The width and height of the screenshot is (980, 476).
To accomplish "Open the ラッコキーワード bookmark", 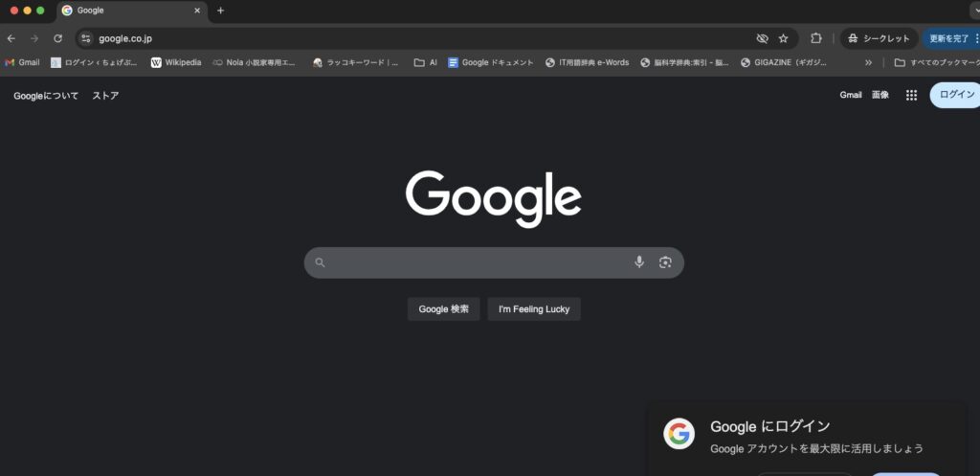I will pyautogui.click(x=356, y=62).
